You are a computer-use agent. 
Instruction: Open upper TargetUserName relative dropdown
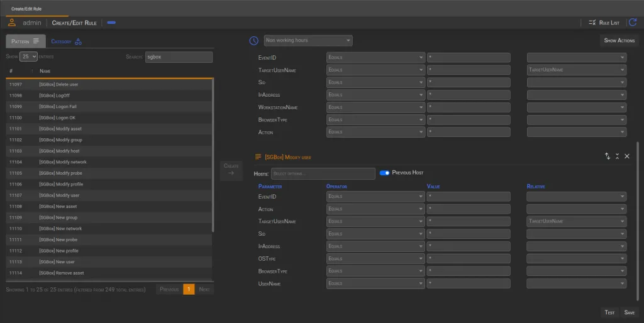pos(577,70)
